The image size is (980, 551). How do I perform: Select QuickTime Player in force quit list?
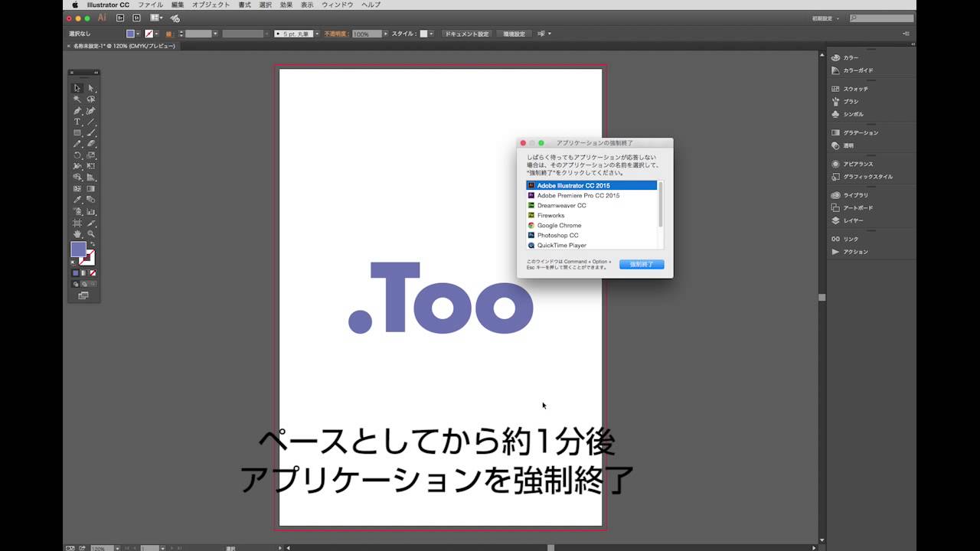562,246
